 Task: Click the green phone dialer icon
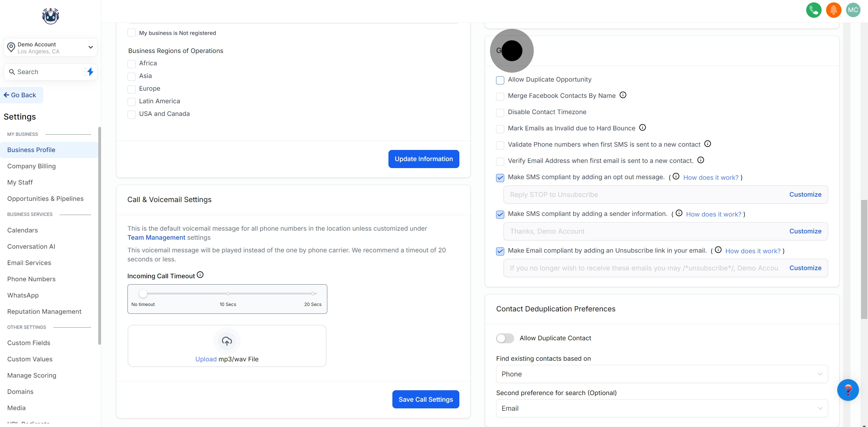[x=813, y=10]
